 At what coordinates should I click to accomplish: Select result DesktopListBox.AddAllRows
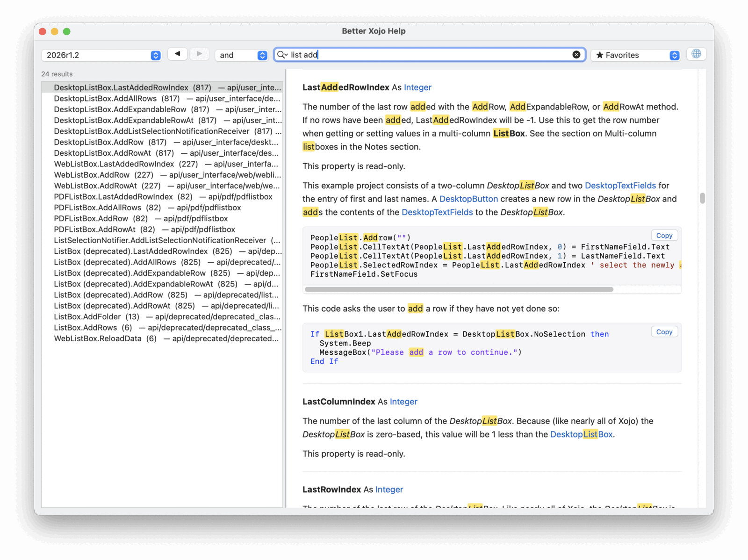tap(162, 99)
